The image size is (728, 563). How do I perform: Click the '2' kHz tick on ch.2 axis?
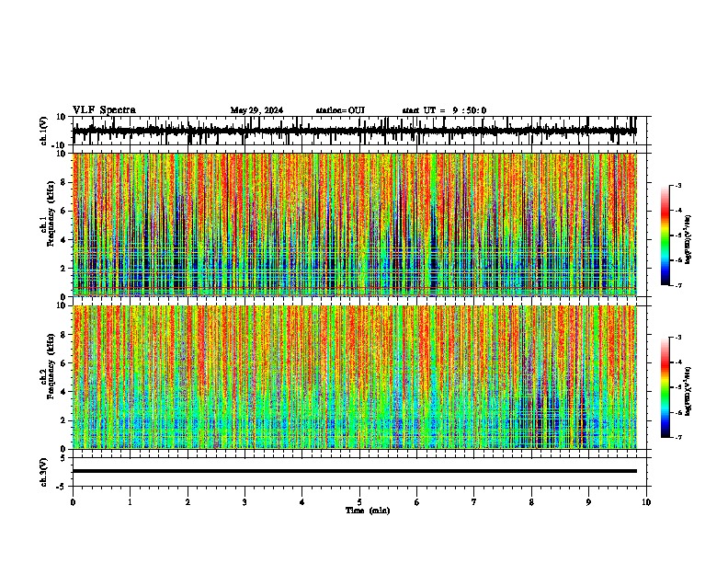[63, 420]
